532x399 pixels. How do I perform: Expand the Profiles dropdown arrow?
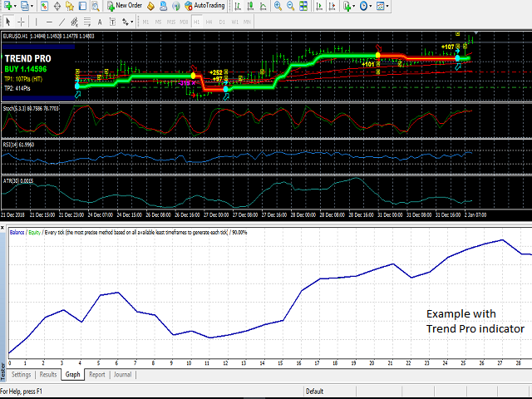tap(32, 6)
